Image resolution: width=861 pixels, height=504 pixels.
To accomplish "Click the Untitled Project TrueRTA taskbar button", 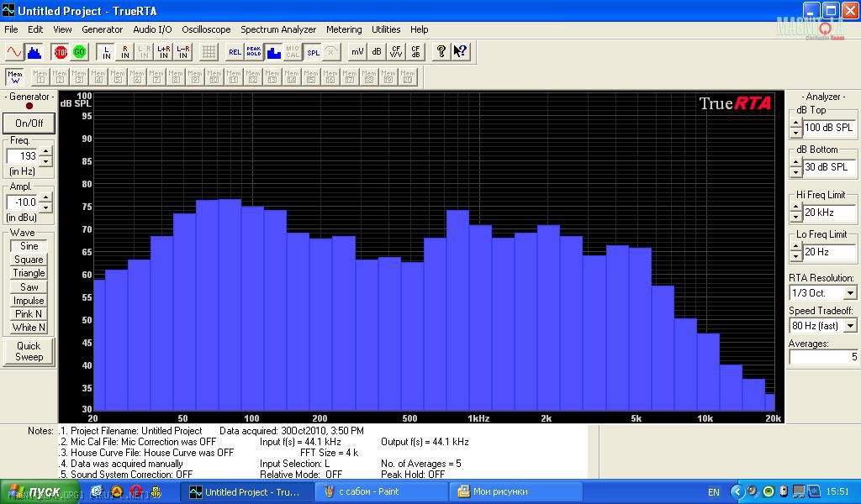I will (x=248, y=492).
